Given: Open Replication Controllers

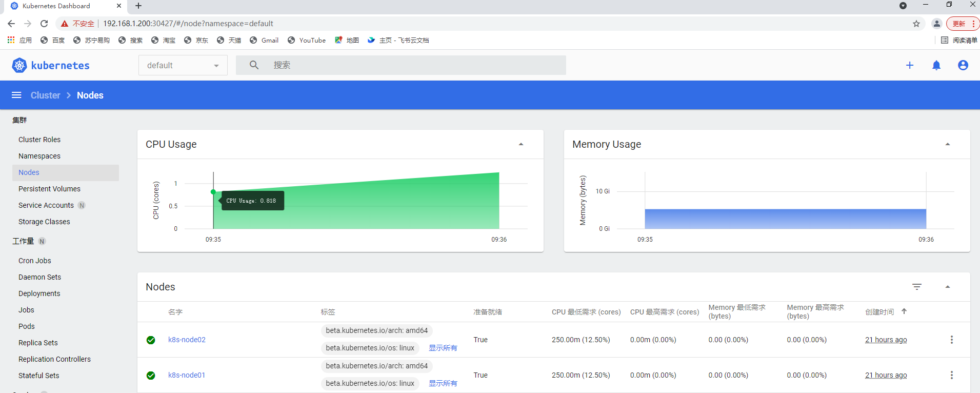Looking at the screenshot, I should tap(54, 359).
